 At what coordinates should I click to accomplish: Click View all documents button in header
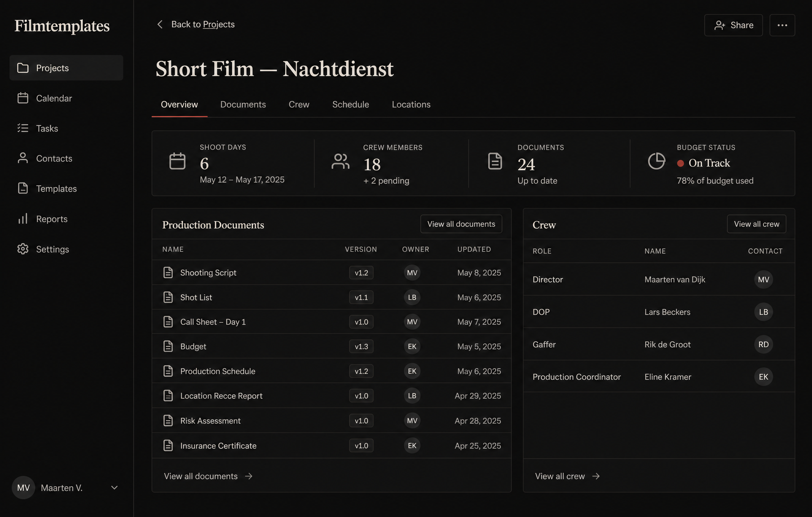click(x=461, y=224)
